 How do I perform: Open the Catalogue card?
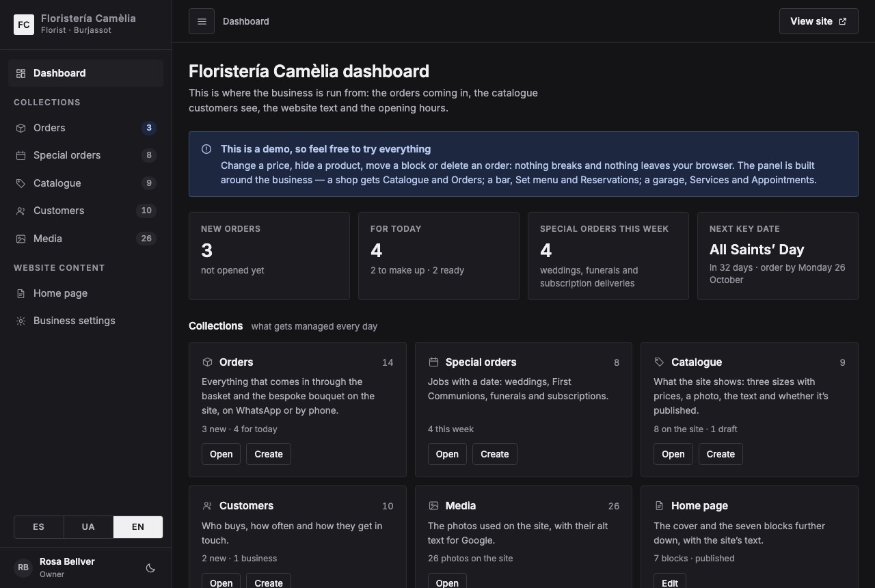pos(673,454)
